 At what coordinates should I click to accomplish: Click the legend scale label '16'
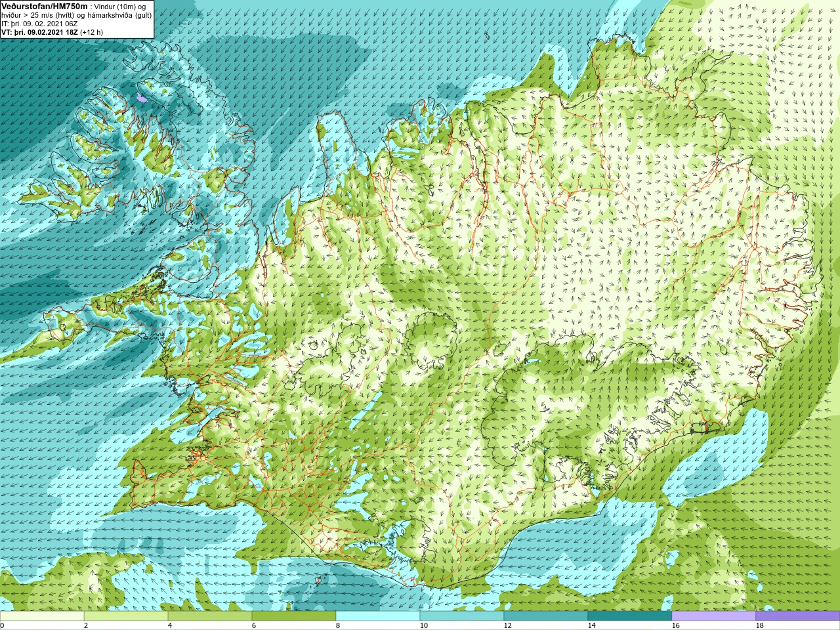click(x=675, y=625)
